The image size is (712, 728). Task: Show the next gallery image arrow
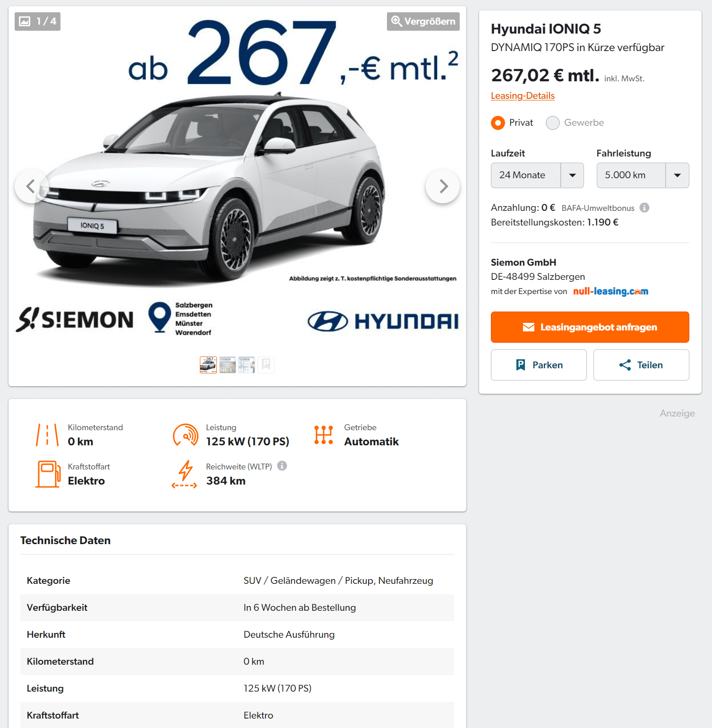point(443,186)
